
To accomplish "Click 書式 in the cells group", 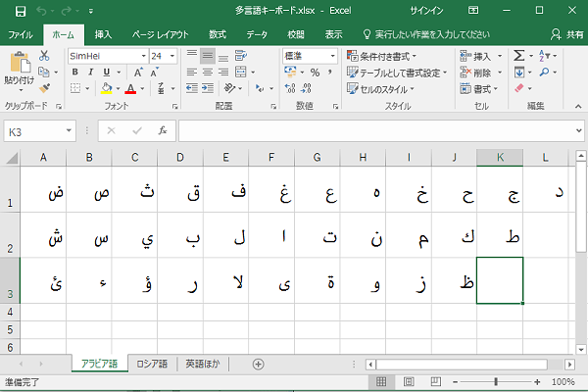I will [x=479, y=88].
